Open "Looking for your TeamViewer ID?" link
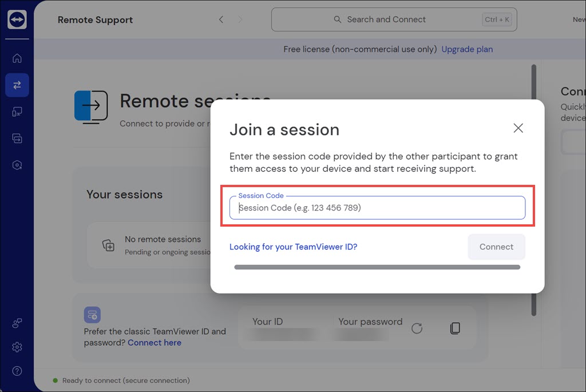 tap(293, 247)
